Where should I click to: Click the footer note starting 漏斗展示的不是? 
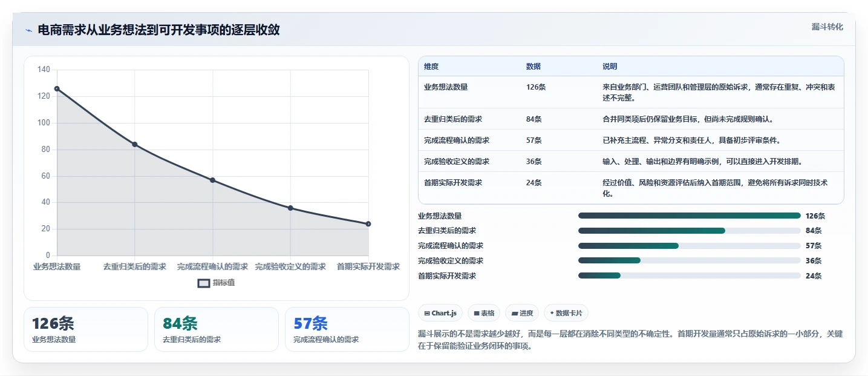coord(630,340)
